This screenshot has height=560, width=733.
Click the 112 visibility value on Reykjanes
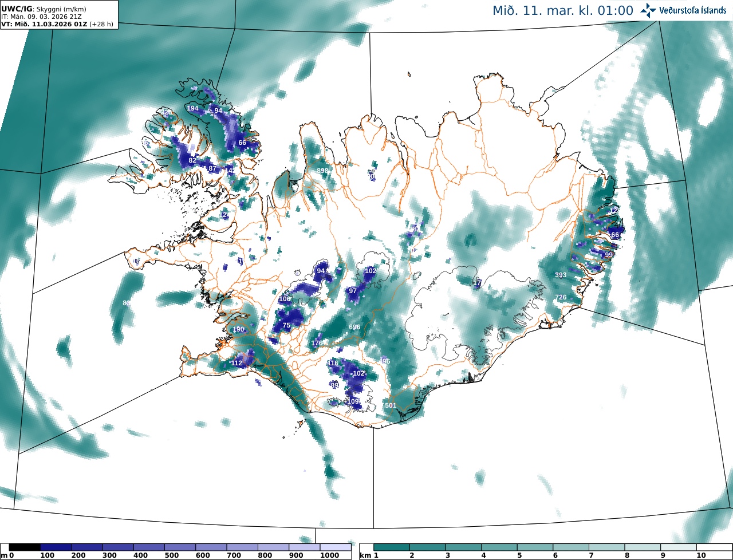click(x=237, y=363)
